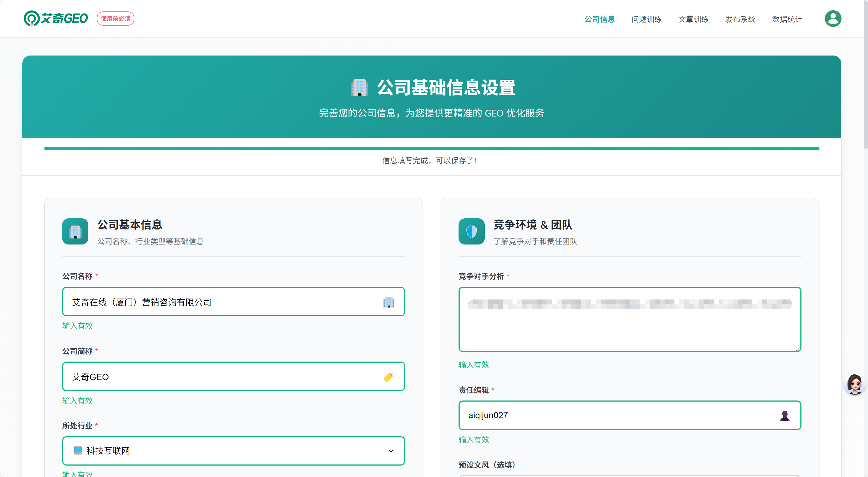Go to 发布系统 page

[x=740, y=19]
